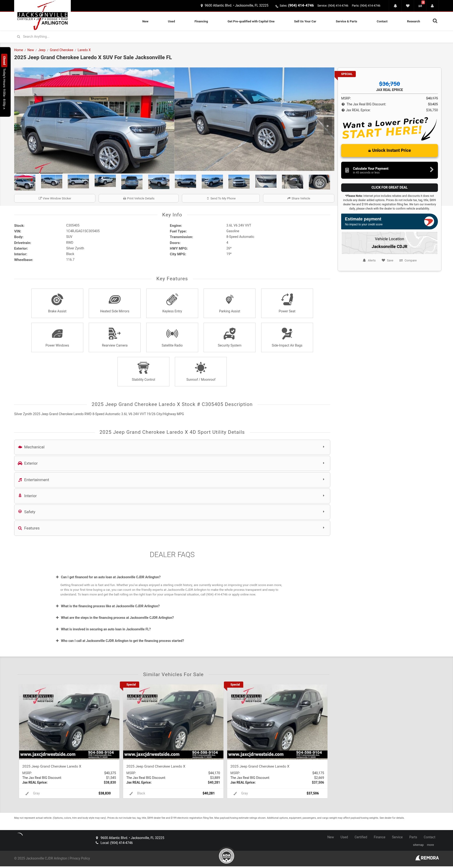Screen dimensions: 453x868
Task: Open the New menu in navigation
Action: point(145,21)
